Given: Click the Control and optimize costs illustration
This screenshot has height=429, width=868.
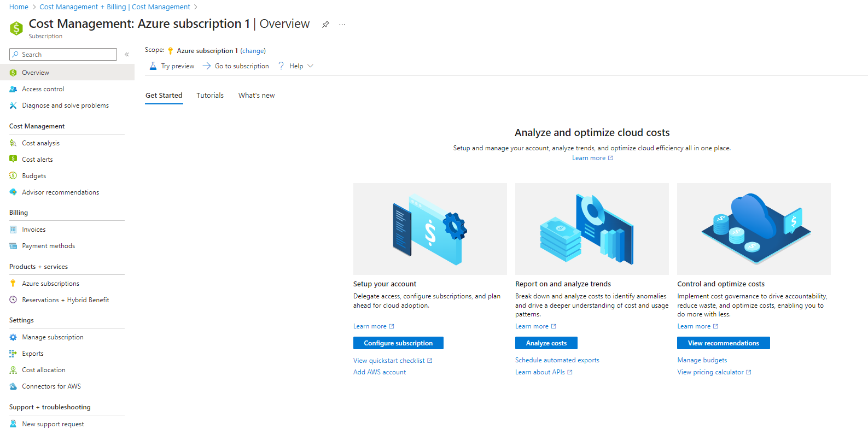Looking at the screenshot, I should (x=754, y=229).
